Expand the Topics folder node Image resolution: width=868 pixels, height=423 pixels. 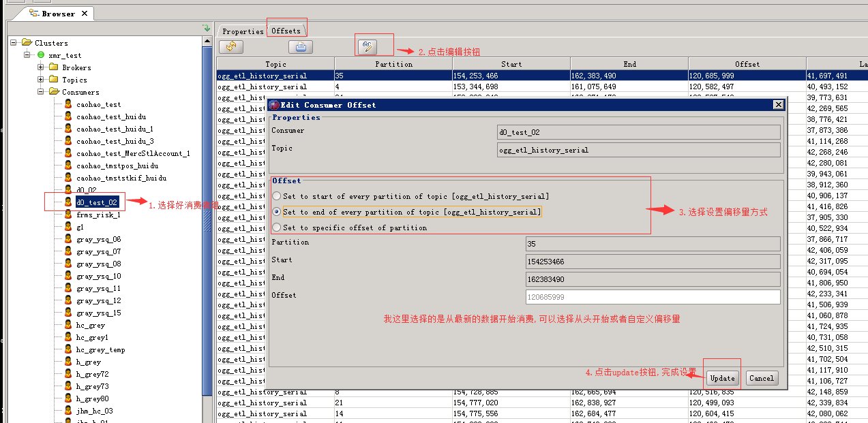click(x=41, y=80)
